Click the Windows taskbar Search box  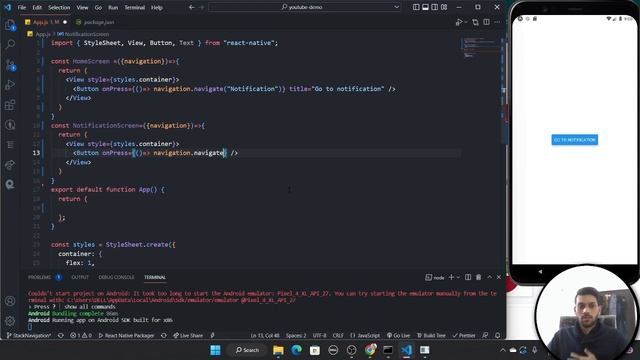coord(247,350)
